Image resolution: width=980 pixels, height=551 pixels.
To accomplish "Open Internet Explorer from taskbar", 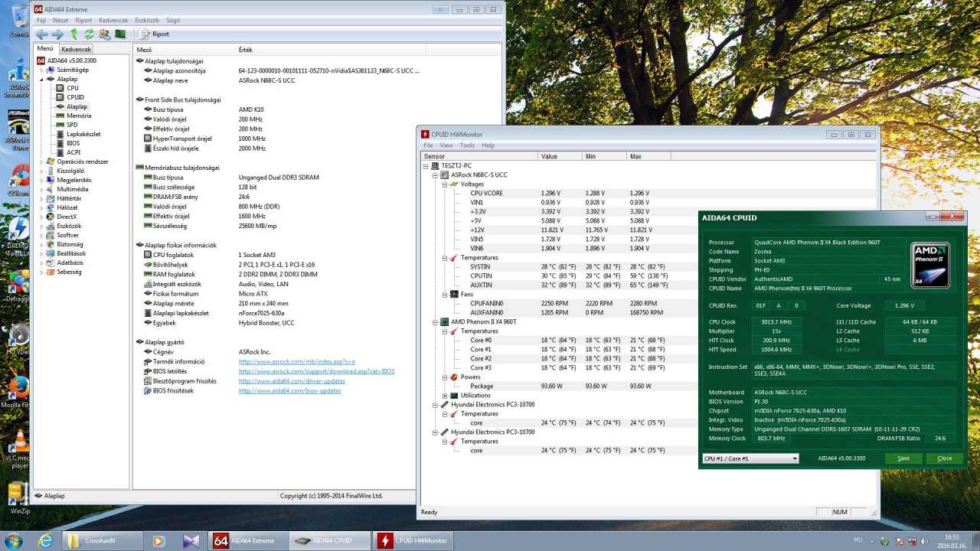I will [45, 541].
